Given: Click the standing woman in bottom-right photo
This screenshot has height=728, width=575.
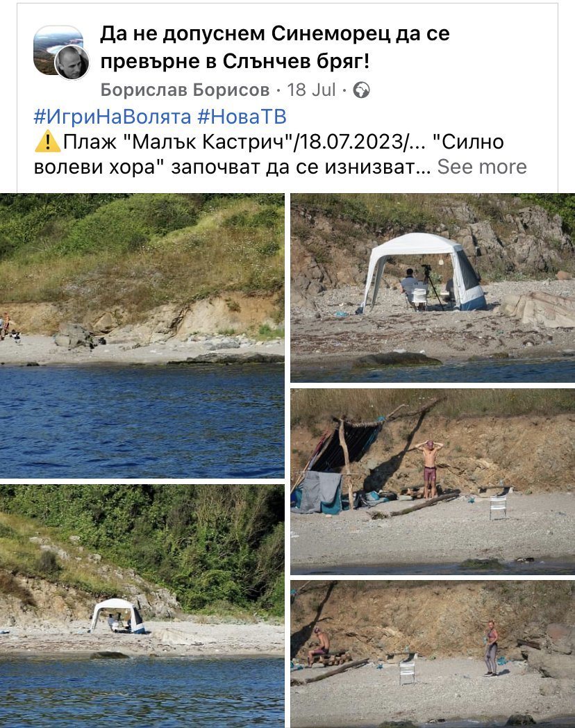Looking at the screenshot, I should 492,648.
